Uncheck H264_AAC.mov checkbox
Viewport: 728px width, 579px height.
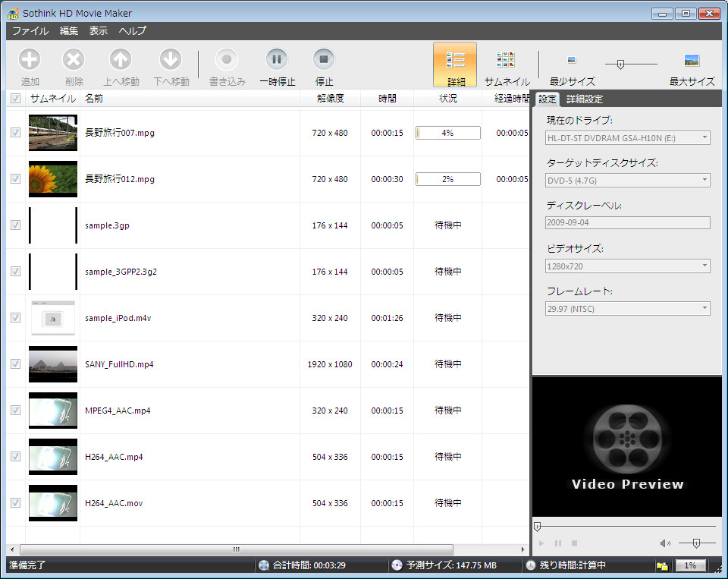[x=16, y=503]
